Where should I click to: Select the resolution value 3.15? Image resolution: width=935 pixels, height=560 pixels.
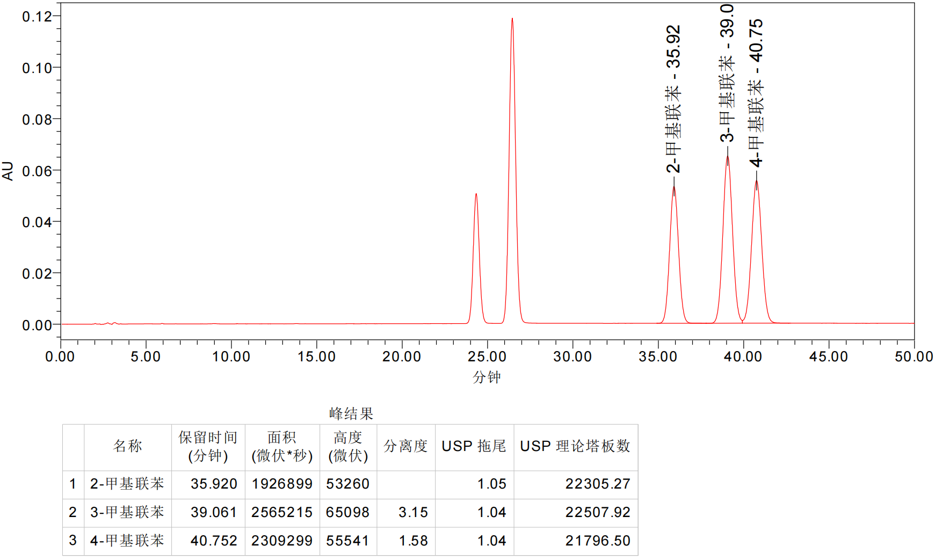[x=413, y=512]
